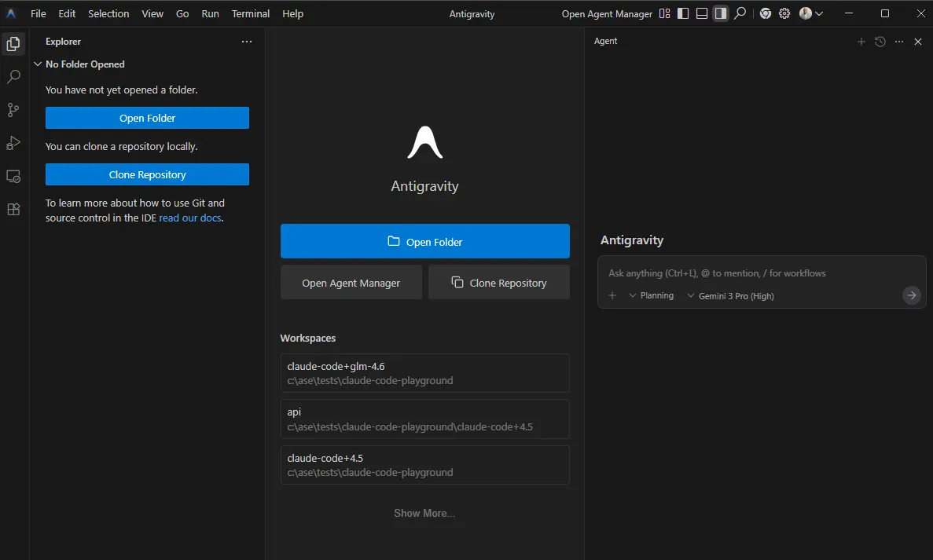Viewport: 933px width, 560px height.
Task: Click Clone Repository in Explorer sidebar
Action: 147,174
